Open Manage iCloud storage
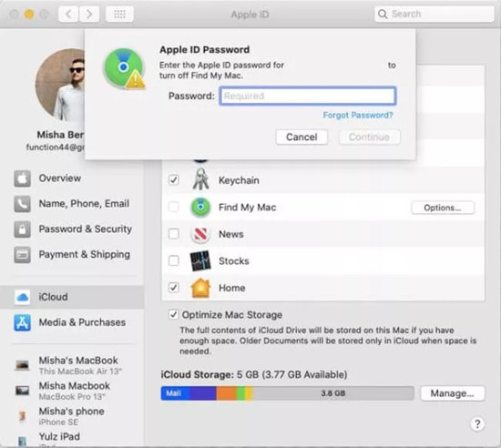Viewport: 501px width, 448px height. click(x=453, y=393)
